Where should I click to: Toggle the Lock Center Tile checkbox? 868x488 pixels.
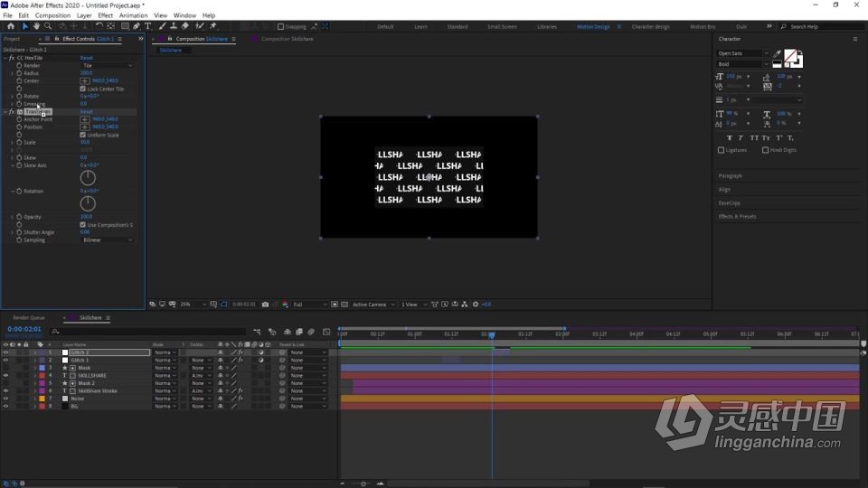(x=83, y=89)
